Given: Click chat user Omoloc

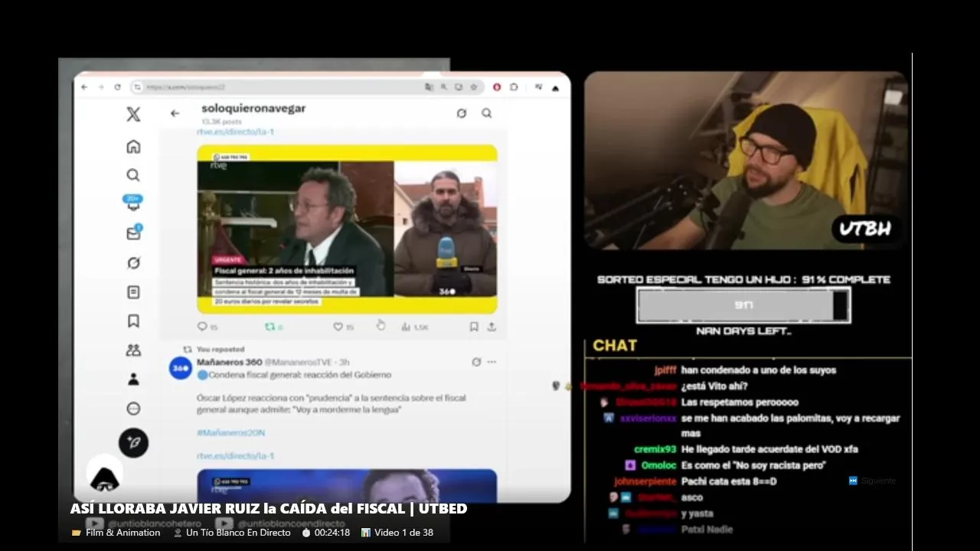Looking at the screenshot, I should click(x=659, y=465).
